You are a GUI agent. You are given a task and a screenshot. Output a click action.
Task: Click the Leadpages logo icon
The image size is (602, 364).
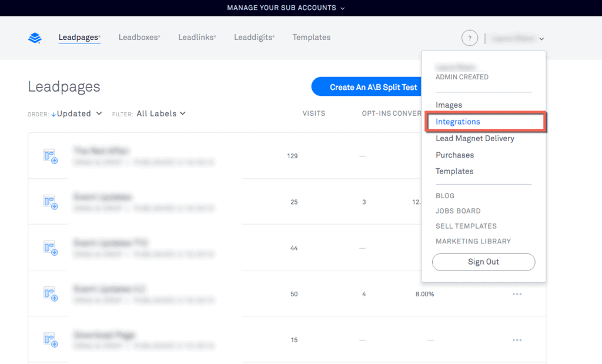tap(34, 37)
